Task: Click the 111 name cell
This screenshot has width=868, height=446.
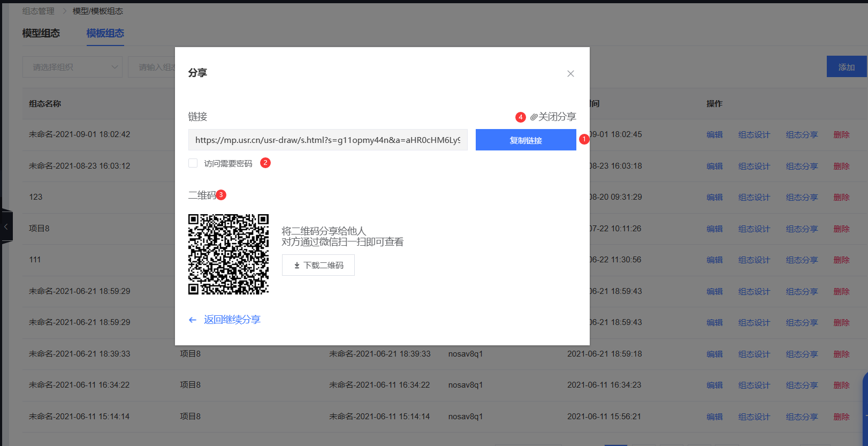Action: pyautogui.click(x=35, y=260)
